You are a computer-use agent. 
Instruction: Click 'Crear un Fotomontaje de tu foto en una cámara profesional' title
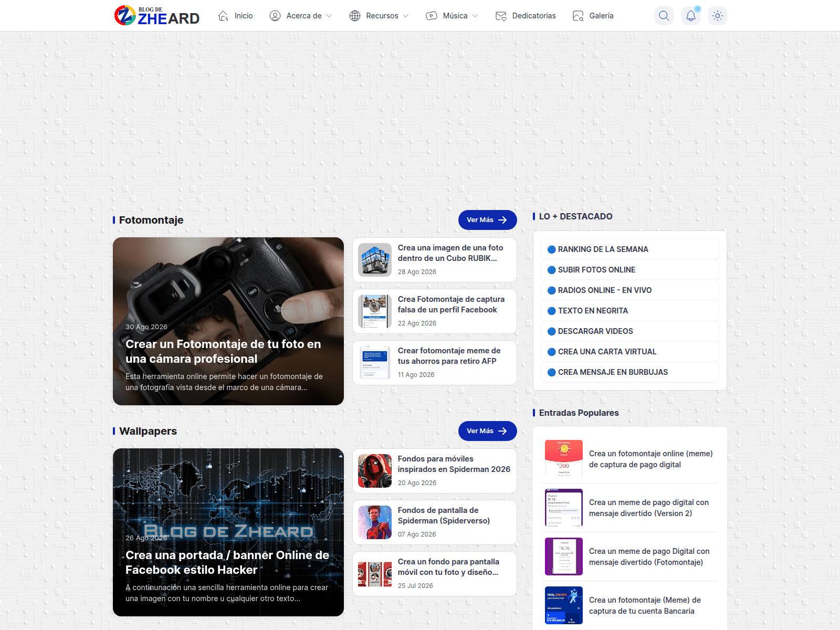click(x=223, y=351)
